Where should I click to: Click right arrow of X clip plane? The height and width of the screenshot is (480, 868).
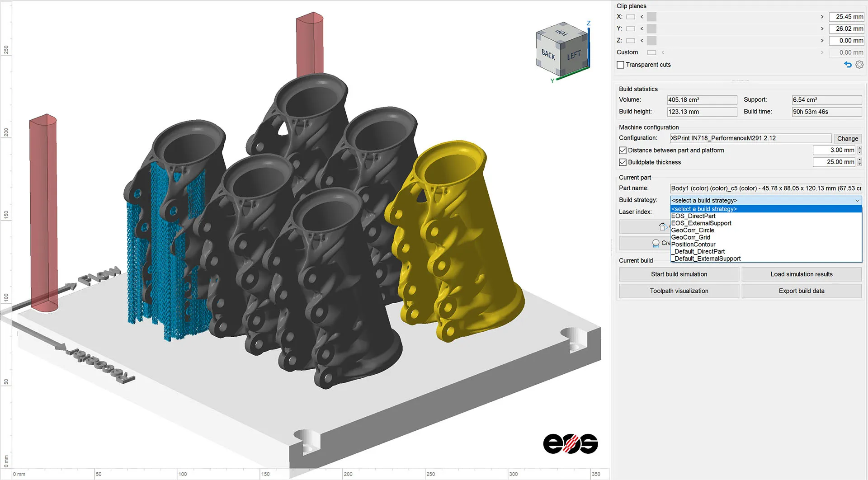822,17
